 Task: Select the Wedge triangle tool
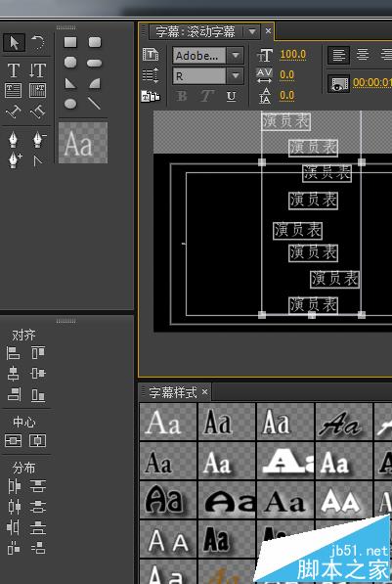pyautogui.click(x=70, y=83)
